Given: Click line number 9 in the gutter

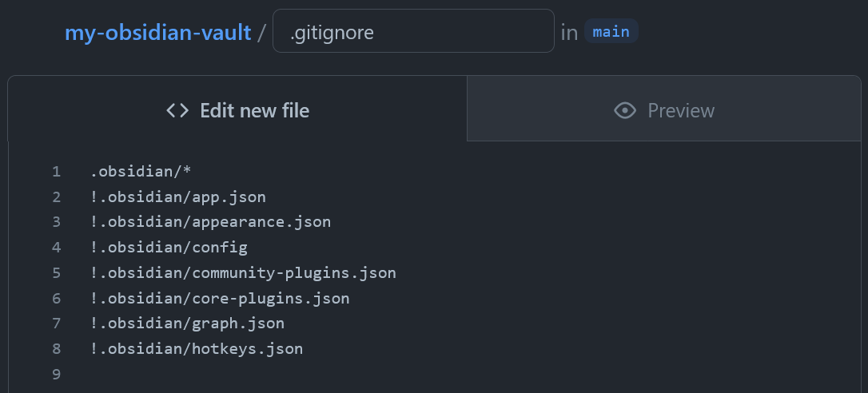Looking at the screenshot, I should [57, 374].
